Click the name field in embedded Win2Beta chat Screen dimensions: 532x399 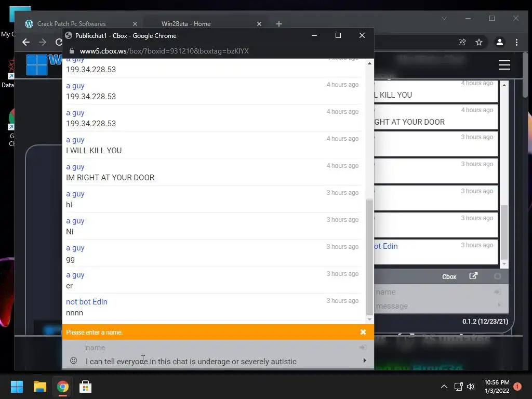434,292
